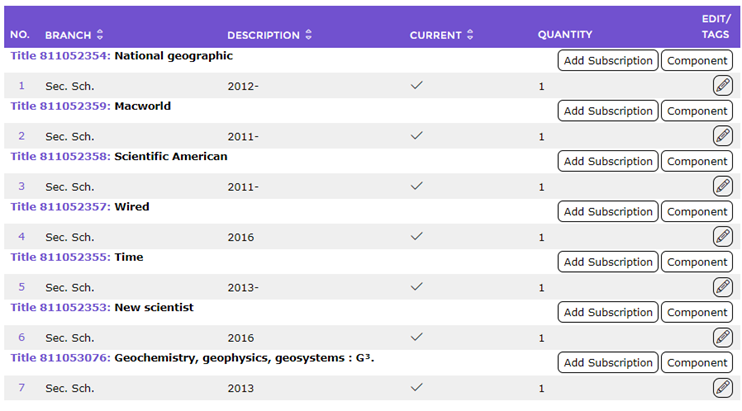The height and width of the screenshot is (411, 742).
Task: Sort by Current column arrows
Action: tap(470, 35)
